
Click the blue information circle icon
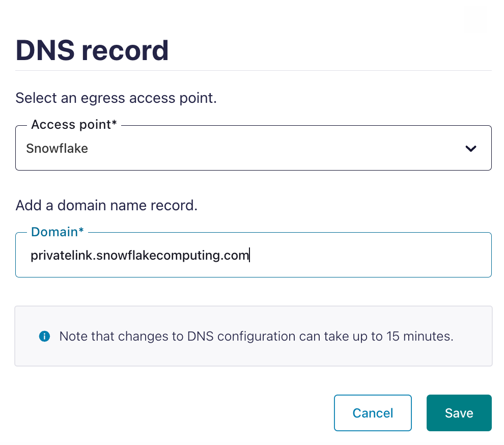45,337
